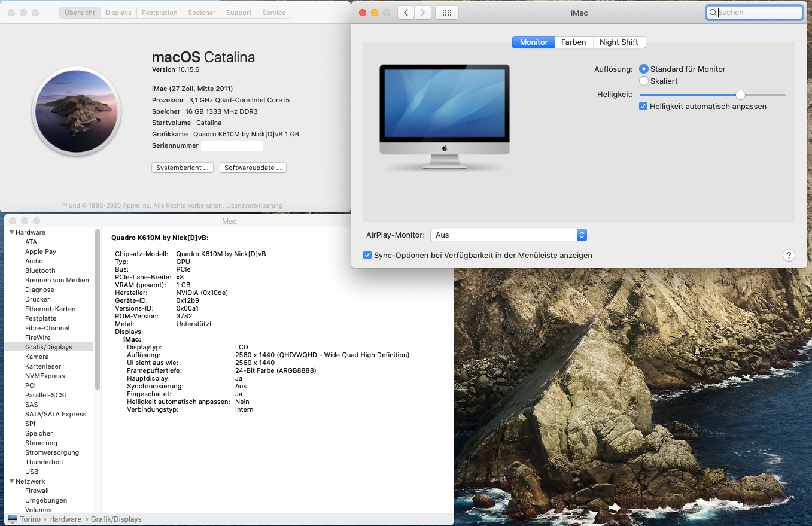
Task: Switch to the Farben tab
Action: (573, 42)
